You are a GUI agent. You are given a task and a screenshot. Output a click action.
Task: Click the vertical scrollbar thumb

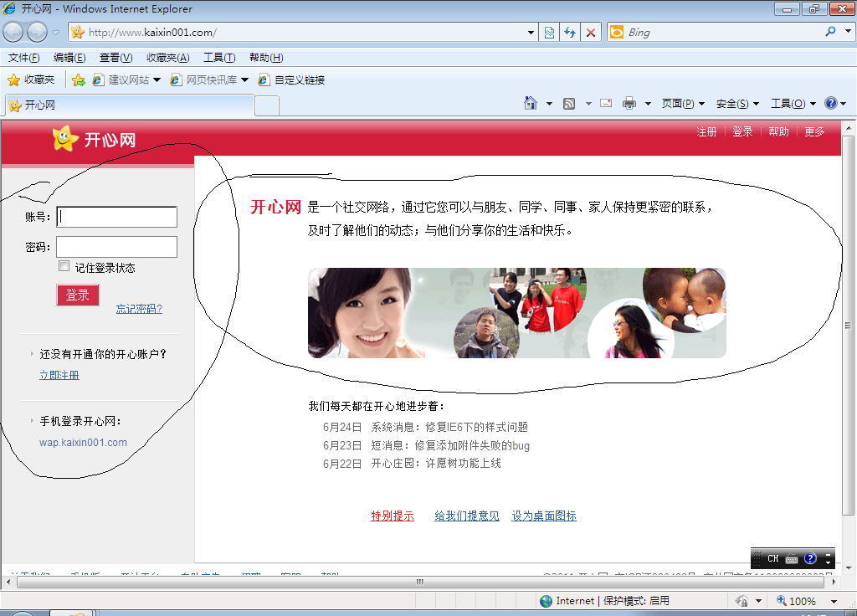(x=848, y=326)
